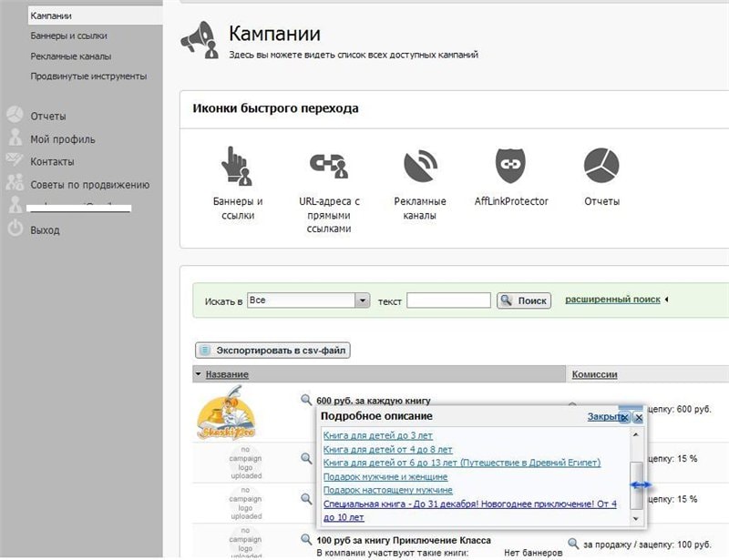Click the Закрыть link in popup
The width and height of the screenshot is (729, 560).
click(x=605, y=417)
